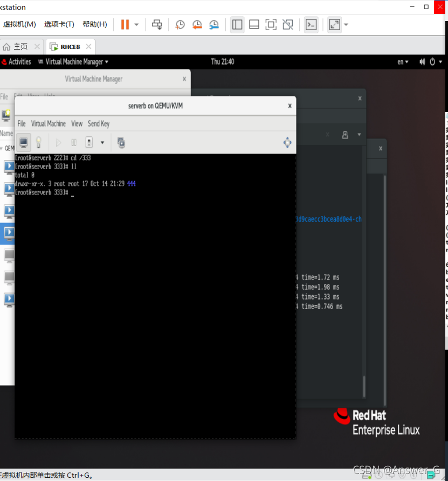Expand the serverb shutdown options arrow
Viewport: 448px width, 481px height.
[x=102, y=142]
